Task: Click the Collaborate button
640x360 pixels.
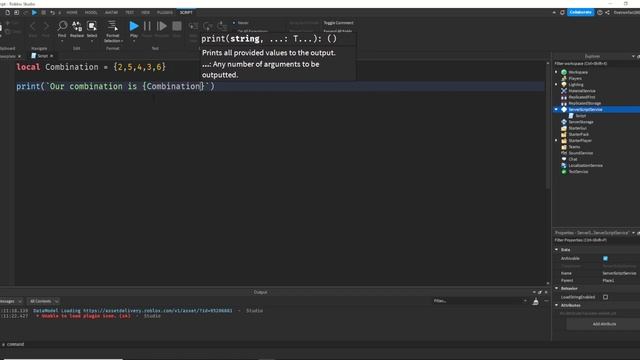Action: (x=580, y=13)
